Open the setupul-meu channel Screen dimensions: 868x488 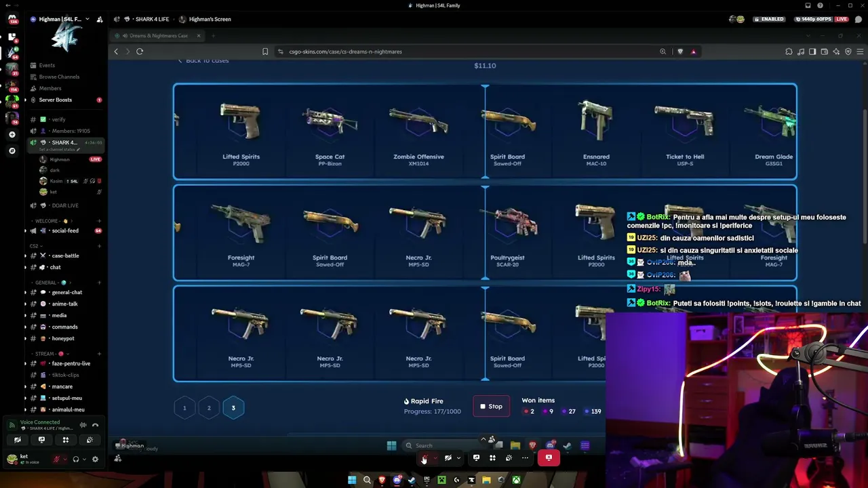tap(66, 398)
